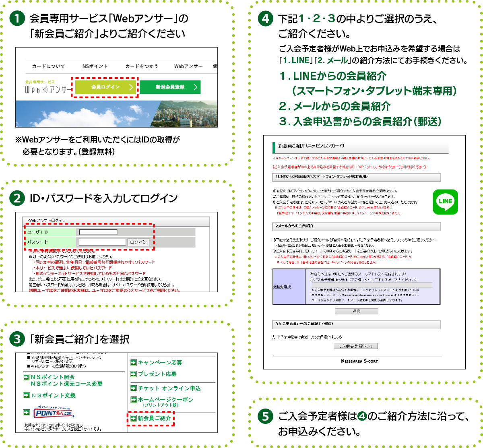Click the Webアンサーログイン form title
Viewport: 483px width, 448px height.
47,221
